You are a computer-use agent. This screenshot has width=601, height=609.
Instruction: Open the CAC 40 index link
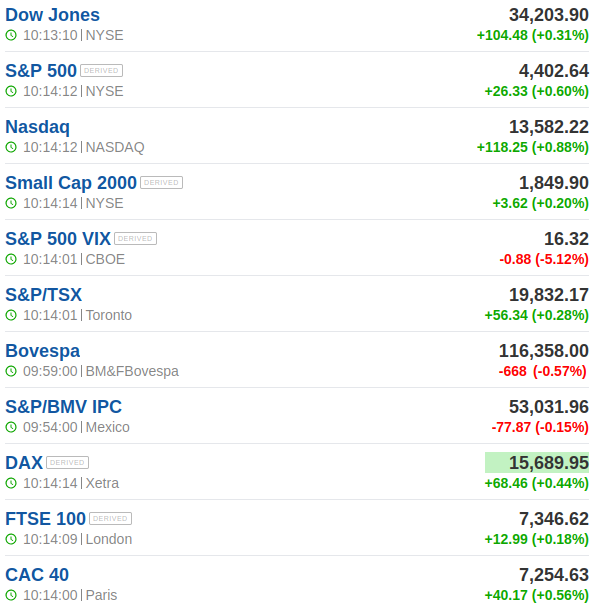click(x=37, y=575)
